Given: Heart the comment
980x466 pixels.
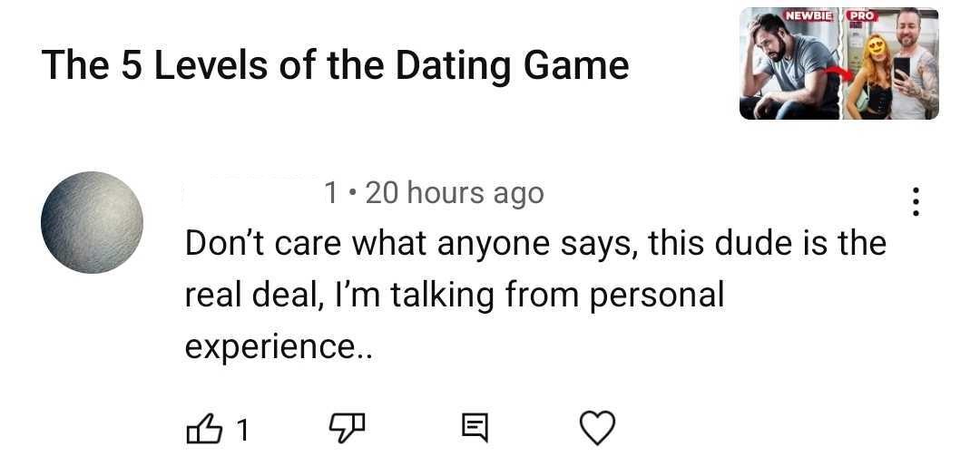Looking at the screenshot, I should click(x=597, y=428).
